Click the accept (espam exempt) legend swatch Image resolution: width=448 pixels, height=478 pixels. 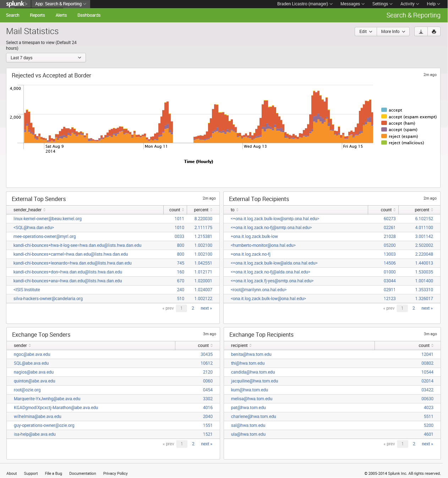point(384,116)
